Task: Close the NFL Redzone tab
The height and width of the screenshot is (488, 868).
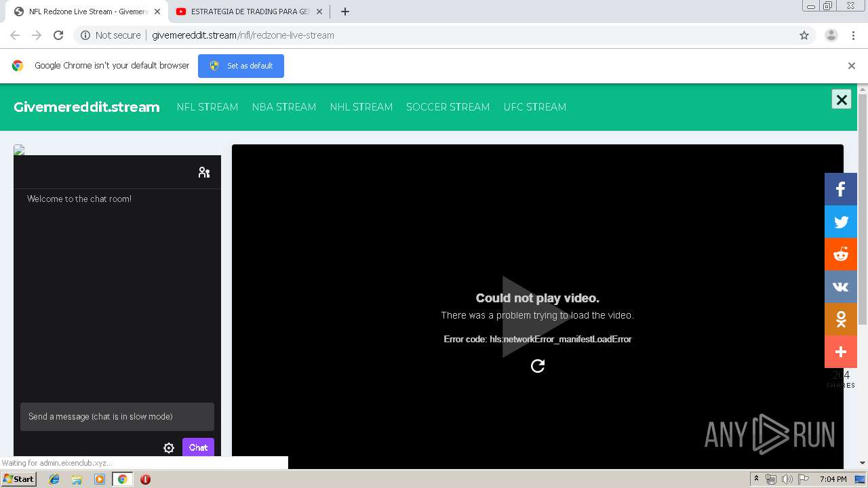Action: [157, 12]
